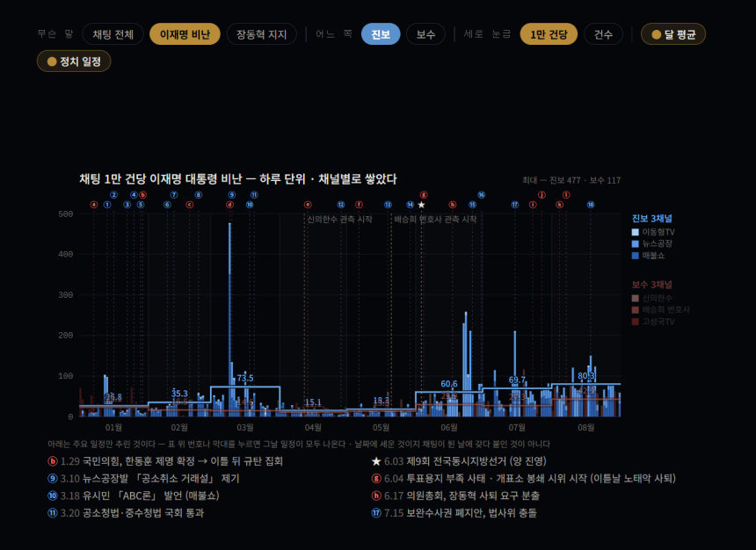Click the 신의한수 legend entry
Image resolution: width=756 pixels, height=550 pixels.
pyautogui.click(x=652, y=299)
